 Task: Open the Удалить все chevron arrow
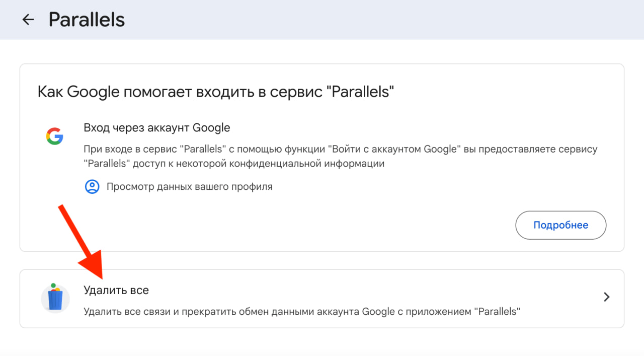coord(607,297)
